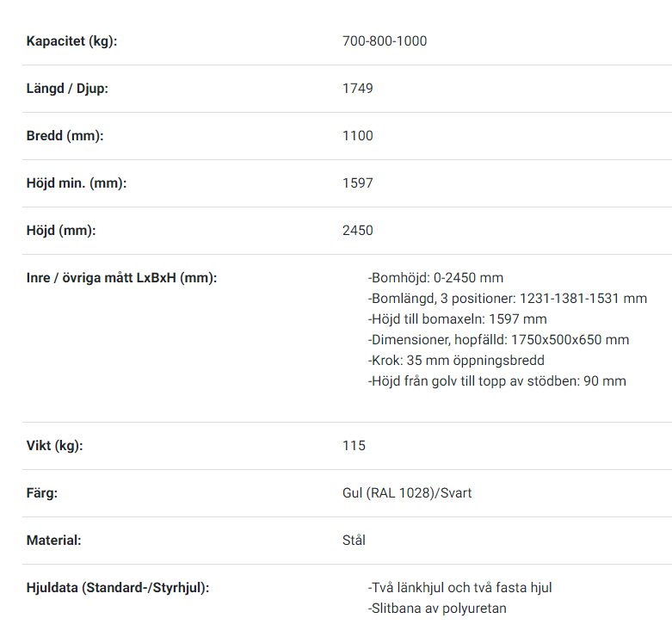
Task: Click the Kapacitet (kg) label
Action: tap(71, 41)
